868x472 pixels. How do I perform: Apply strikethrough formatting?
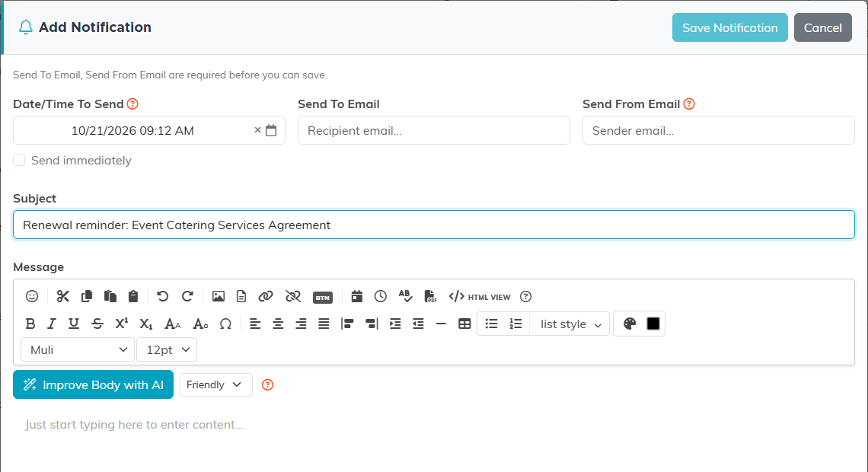97,324
